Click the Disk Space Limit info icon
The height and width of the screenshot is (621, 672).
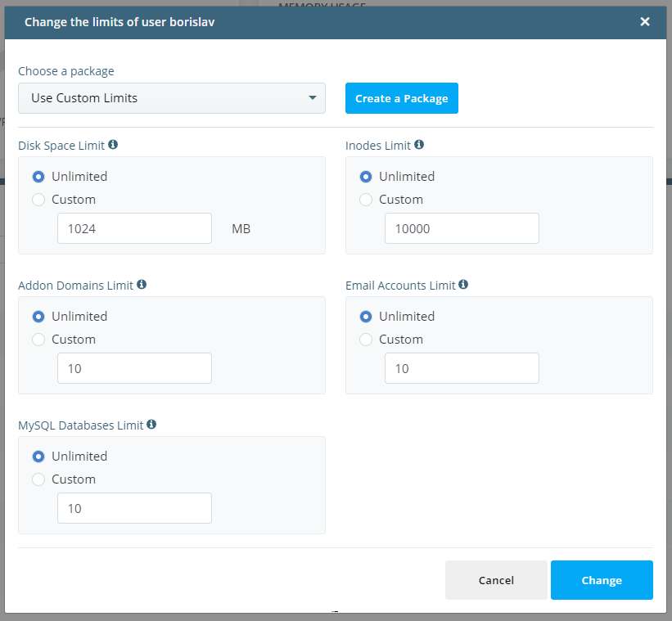click(x=114, y=145)
